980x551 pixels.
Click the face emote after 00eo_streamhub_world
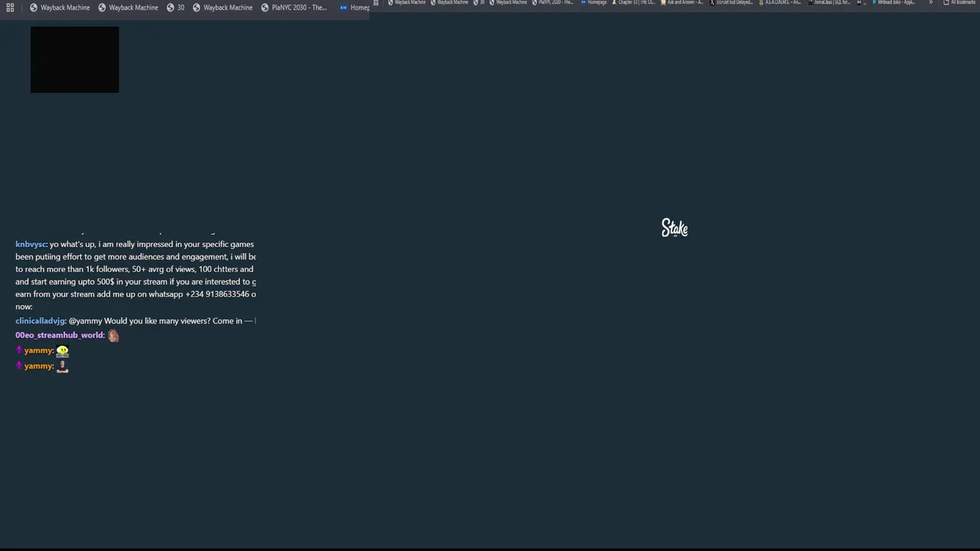click(113, 335)
